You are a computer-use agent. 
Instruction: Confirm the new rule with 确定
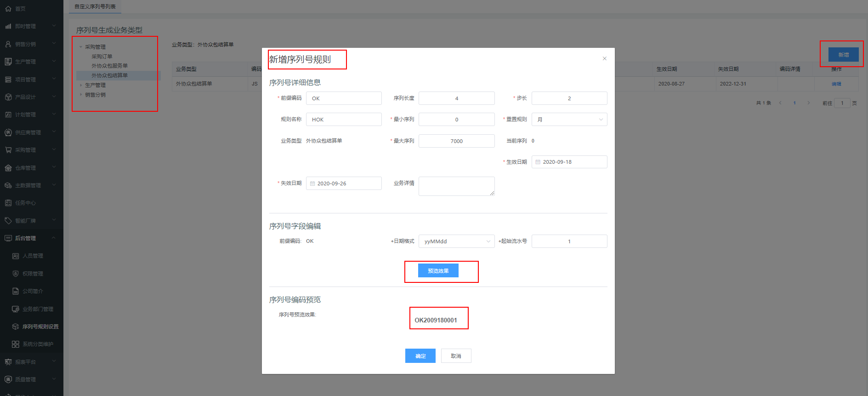click(420, 356)
